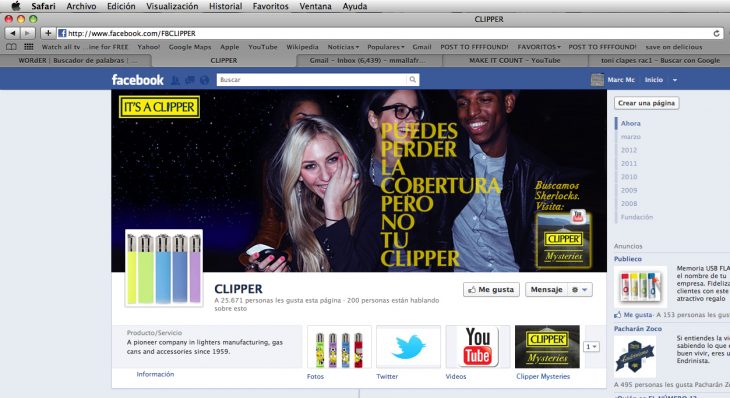
Task: Click the search magnifier icon
Action: 412,80
